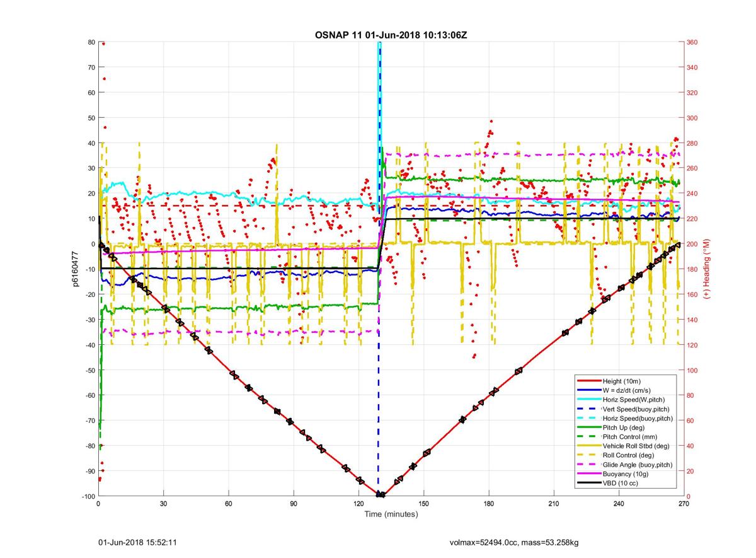The height and width of the screenshot is (558, 756).
Task: Click x-axis tick label "90"
Action: (x=294, y=503)
